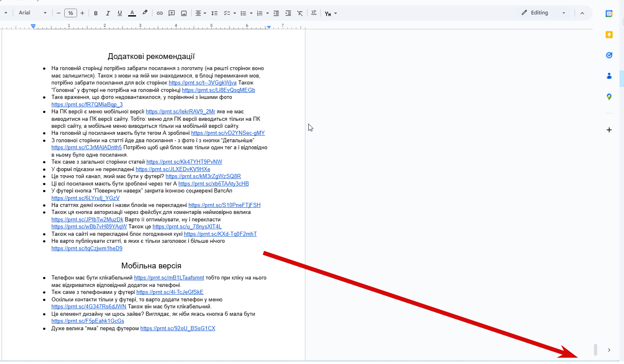The width and height of the screenshot is (624, 364).
Task: Open link prnt.sc/JPIbTw2MuzDk
Action: [87, 220]
